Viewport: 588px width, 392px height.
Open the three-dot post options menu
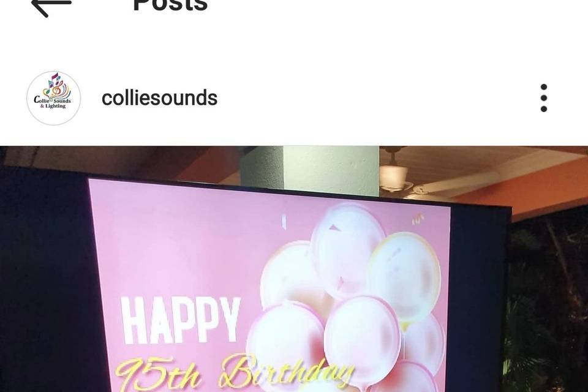click(x=543, y=98)
